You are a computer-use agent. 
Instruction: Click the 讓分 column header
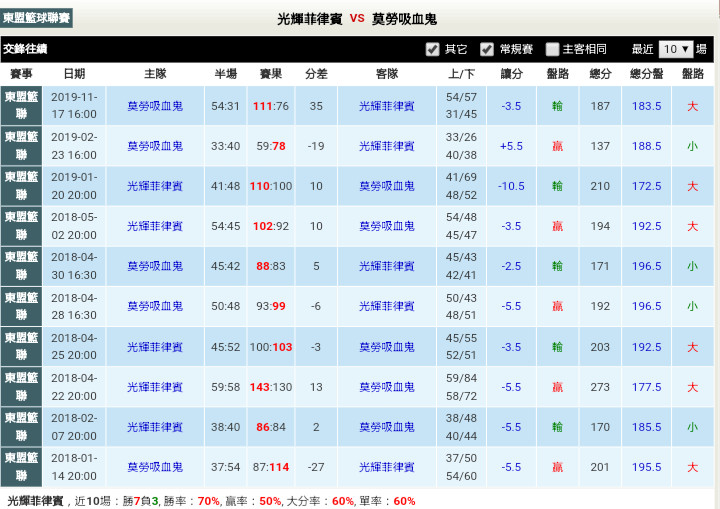coord(511,74)
